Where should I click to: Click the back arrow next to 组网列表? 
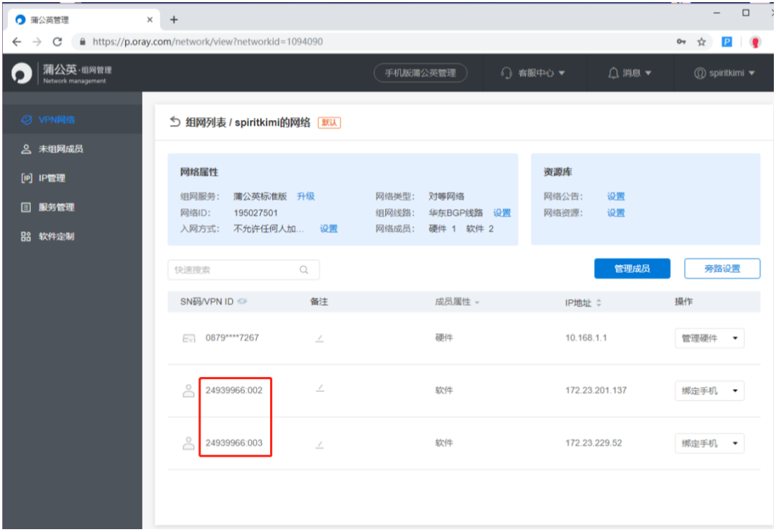[175, 121]
